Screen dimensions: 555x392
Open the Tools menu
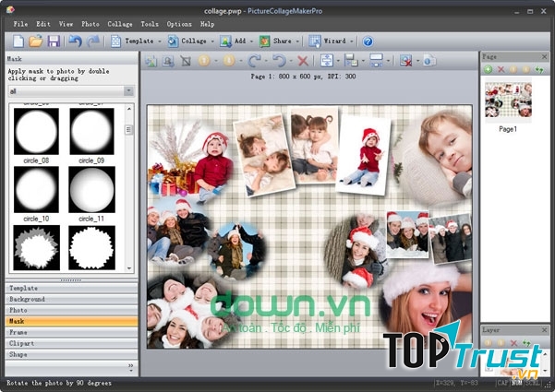pyautogui.click(x=150, y=23)
